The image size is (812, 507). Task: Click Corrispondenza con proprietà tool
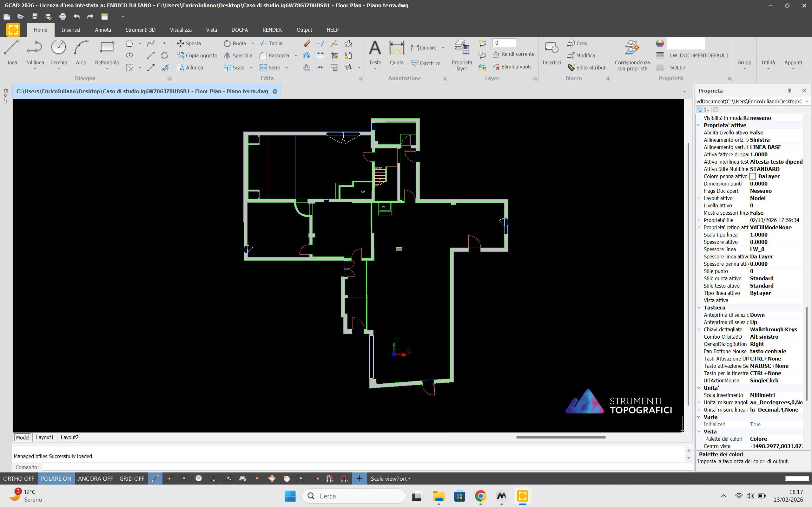pos(632,55)
